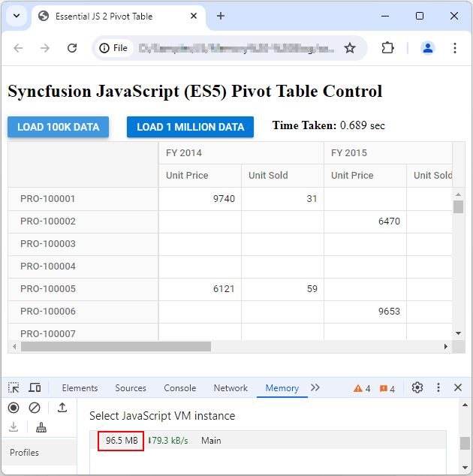Click pivot table scroll down arrow
The image size is (473, 476).
pos(459,333)
